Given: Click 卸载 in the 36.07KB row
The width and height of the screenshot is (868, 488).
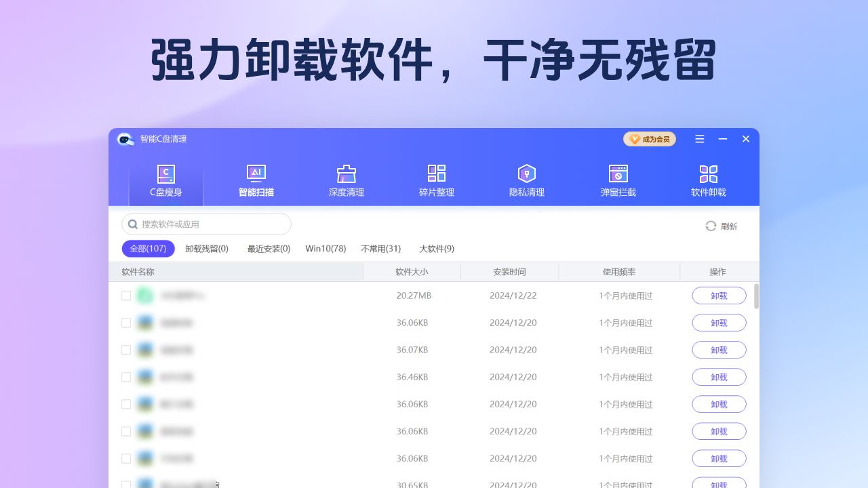Looking at the screenshot, I should point(719,350).
